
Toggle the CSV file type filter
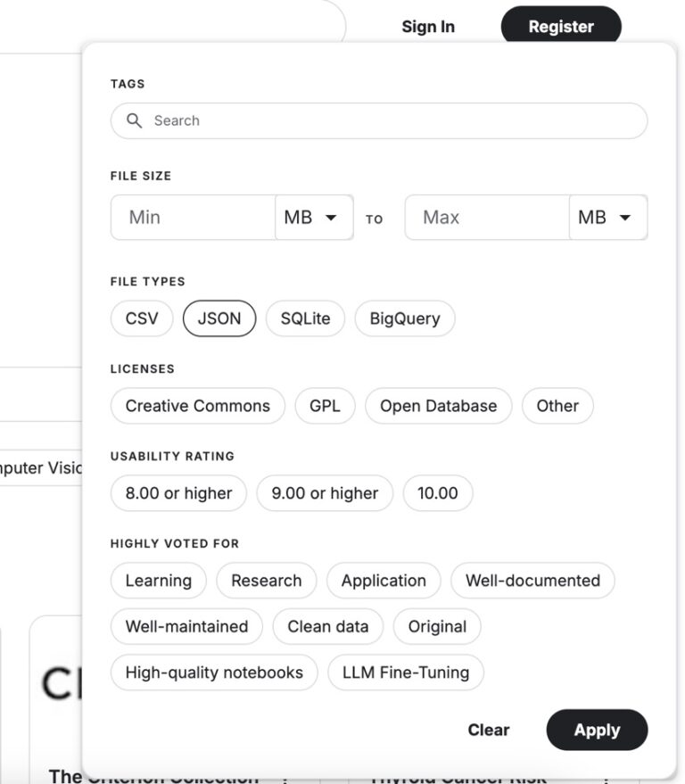141,318
